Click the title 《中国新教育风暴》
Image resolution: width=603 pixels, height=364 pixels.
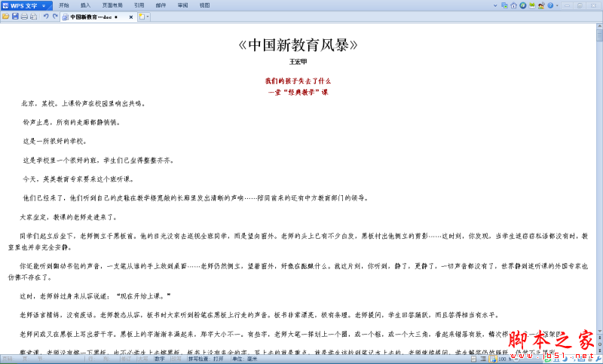click(x=298, y=45)
